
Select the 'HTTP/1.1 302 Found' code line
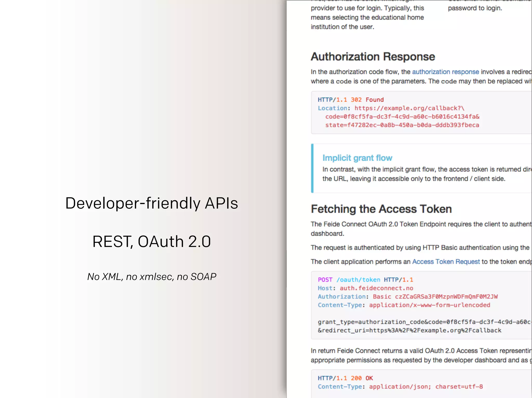(351, 100)
